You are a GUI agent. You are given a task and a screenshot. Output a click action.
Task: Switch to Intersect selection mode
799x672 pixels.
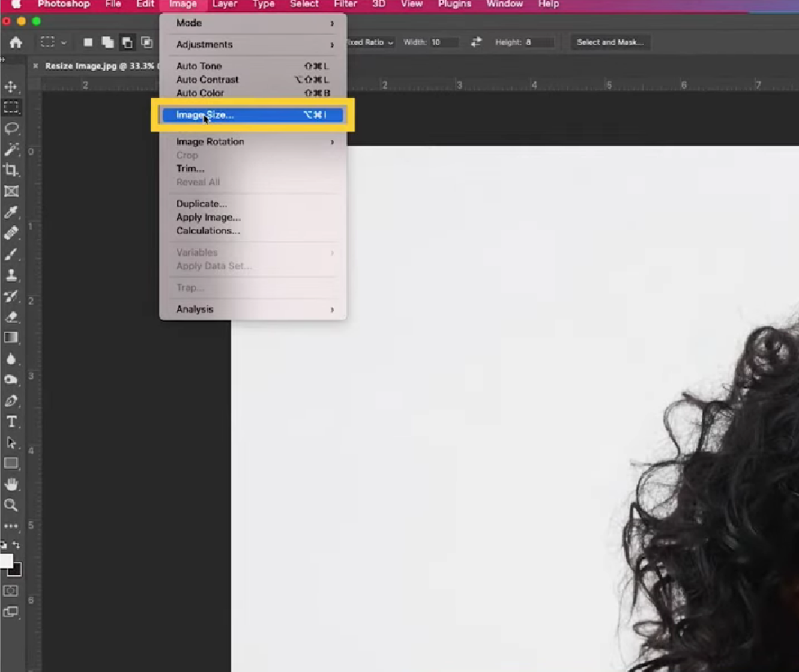[146, 42]
